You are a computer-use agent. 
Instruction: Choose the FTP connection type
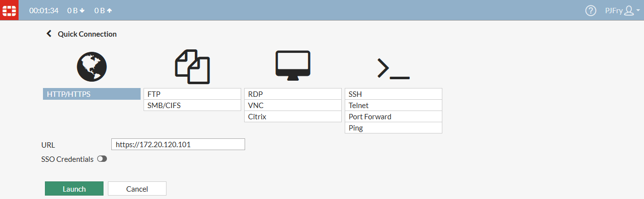click(x=192, y=94)
